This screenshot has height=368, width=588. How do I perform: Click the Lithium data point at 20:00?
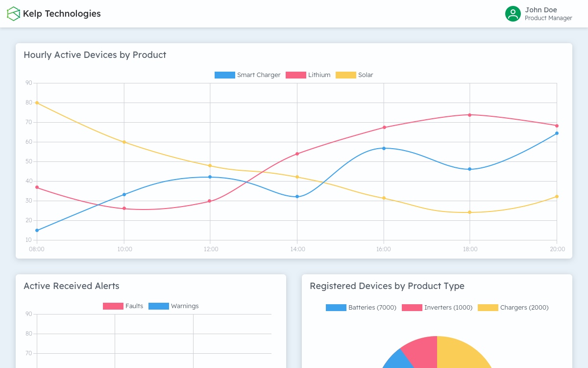click(557, 126)
